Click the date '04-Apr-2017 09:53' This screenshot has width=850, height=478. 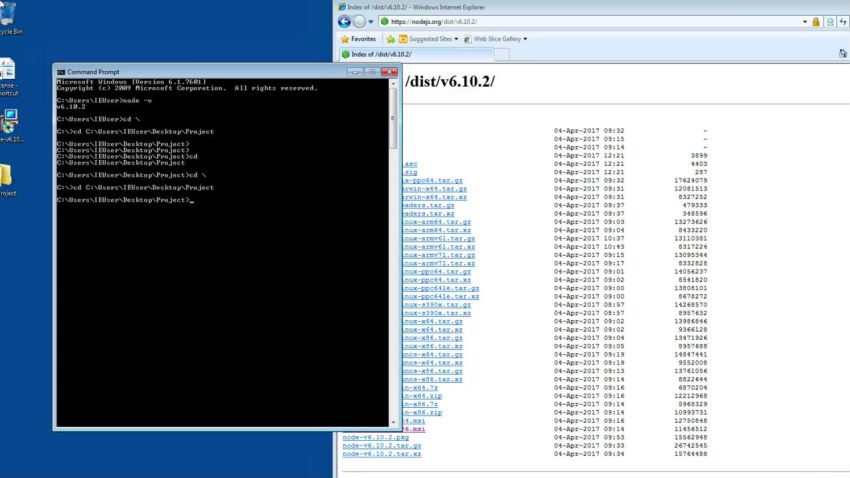coord(589,437)
